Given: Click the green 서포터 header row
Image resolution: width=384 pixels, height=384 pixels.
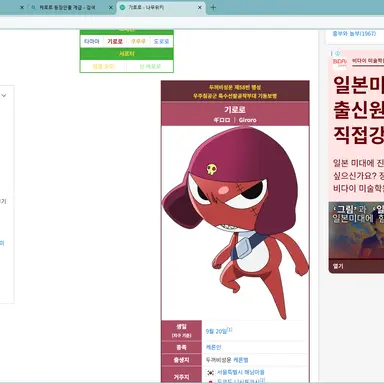Looking at the screenshot, I should 127,54.
